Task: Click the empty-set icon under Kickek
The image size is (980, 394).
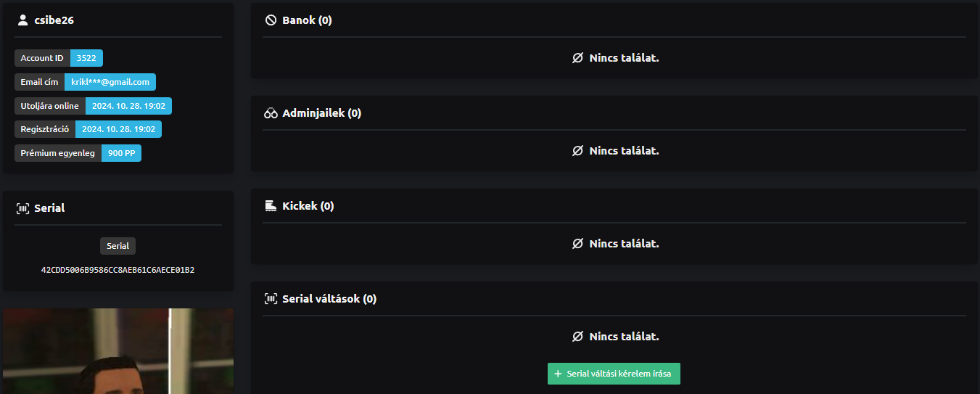Action: coord(577,244)
